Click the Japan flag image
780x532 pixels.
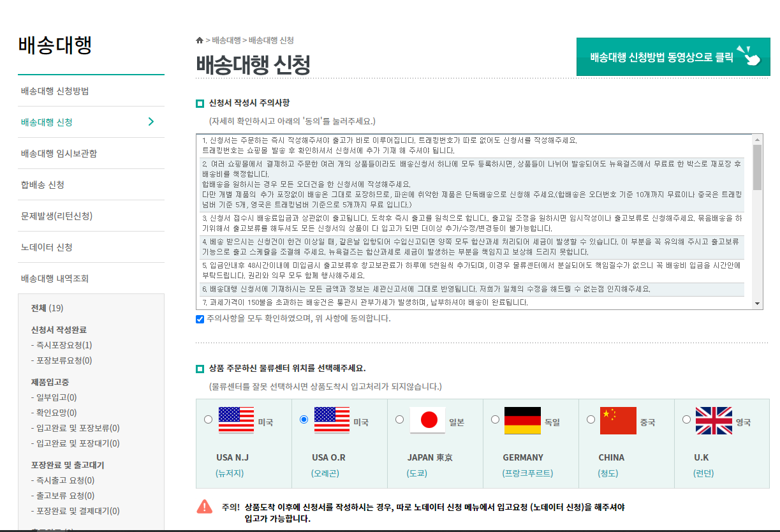click(427, 420)
